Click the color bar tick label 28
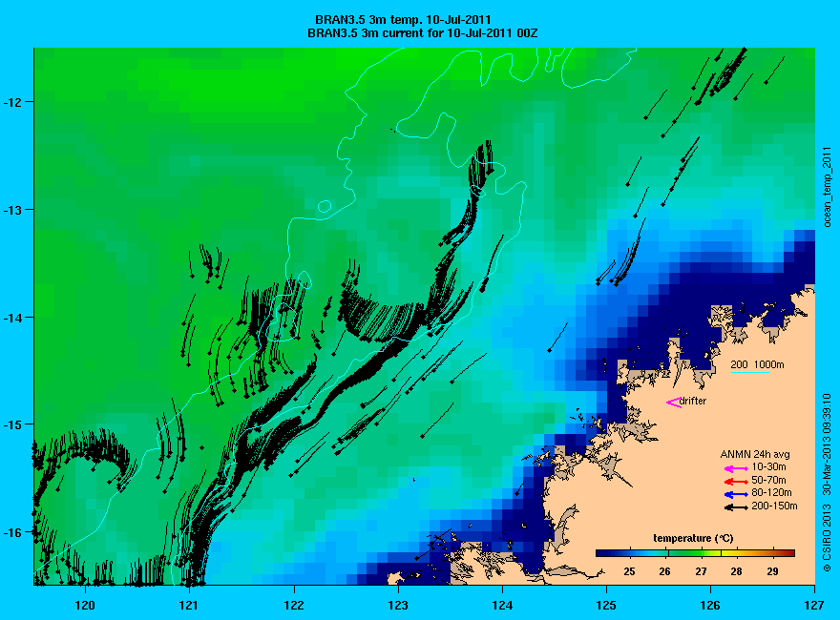Viewport: 840px width, 620px height. (737, 571)
